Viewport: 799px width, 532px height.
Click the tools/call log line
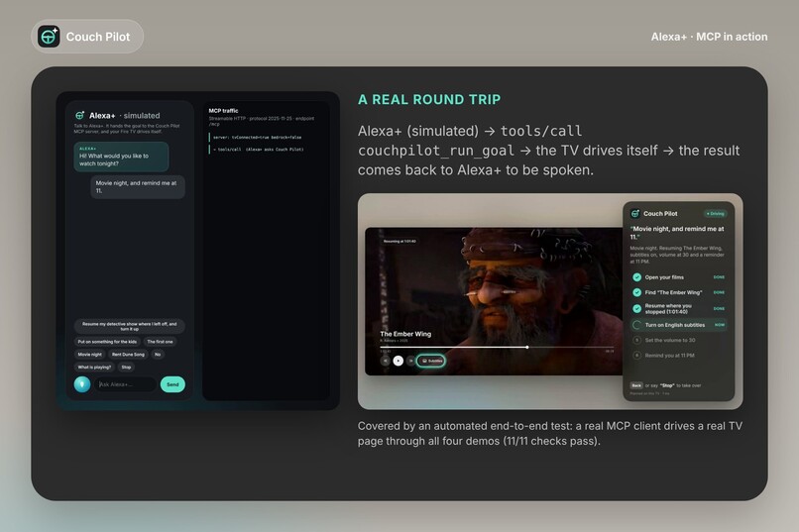click(x=258, y=150)
